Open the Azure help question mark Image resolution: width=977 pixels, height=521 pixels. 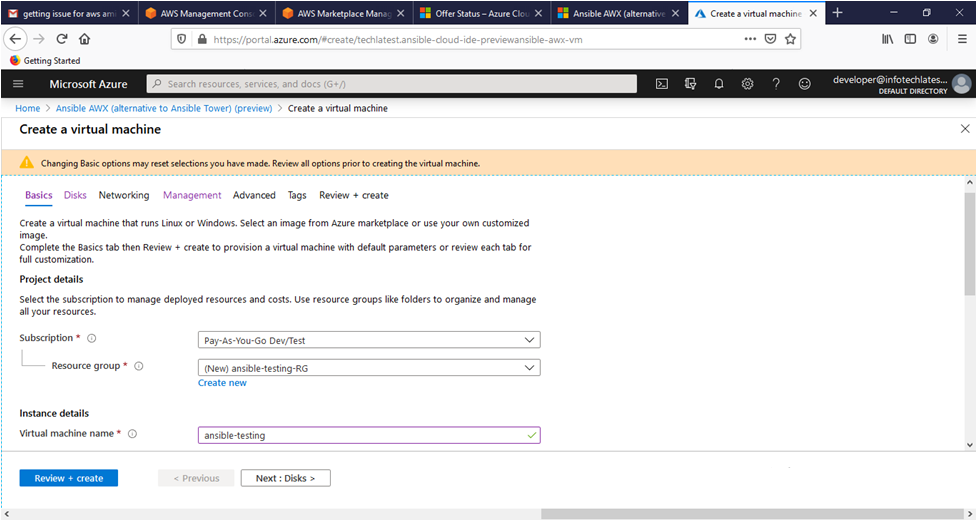[776, 84]
